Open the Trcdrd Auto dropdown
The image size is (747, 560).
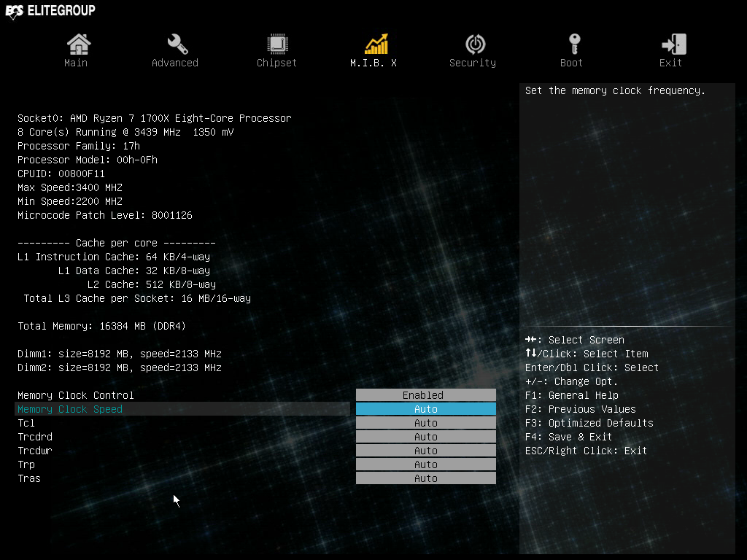point(426,437)
